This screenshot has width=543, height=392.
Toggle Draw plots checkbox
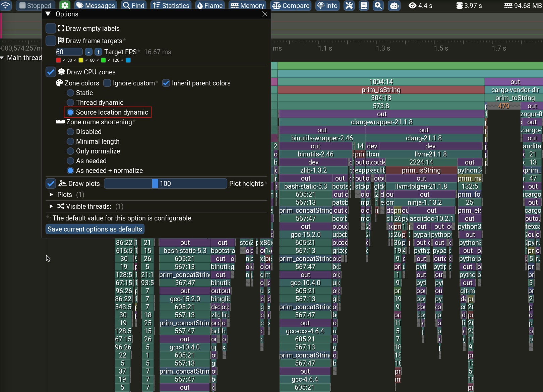tap(51, 184)
